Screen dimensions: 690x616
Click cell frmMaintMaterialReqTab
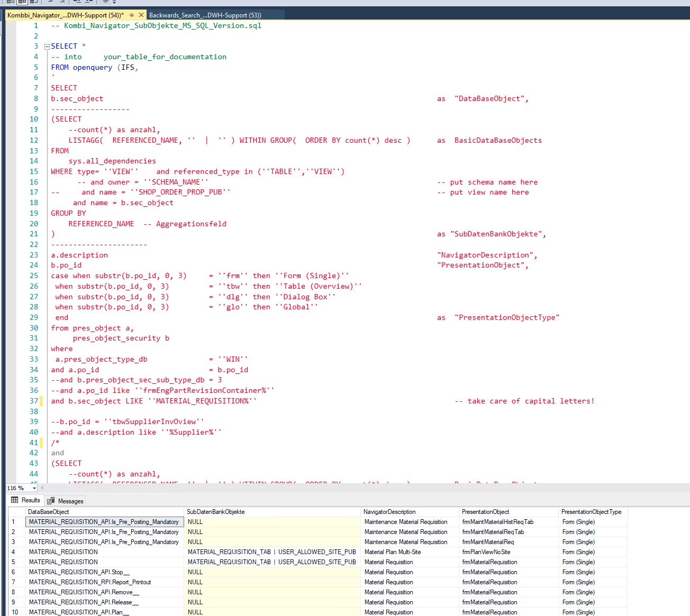[x=509, y=532]
